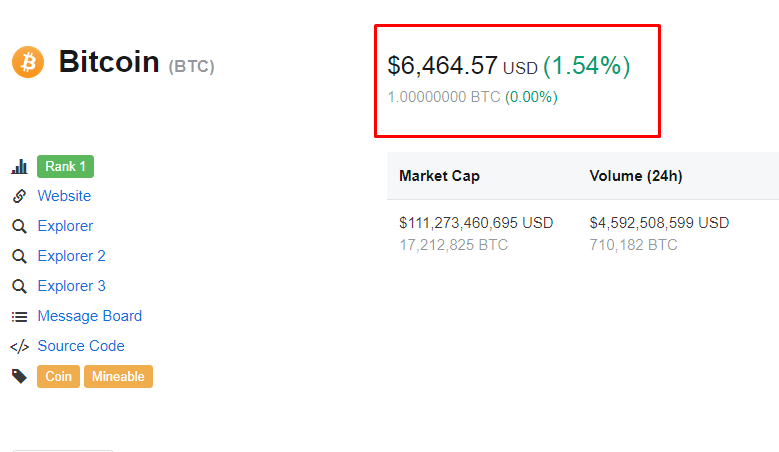
Task: Click the bar chart rank icon
Action: [19, 166]
